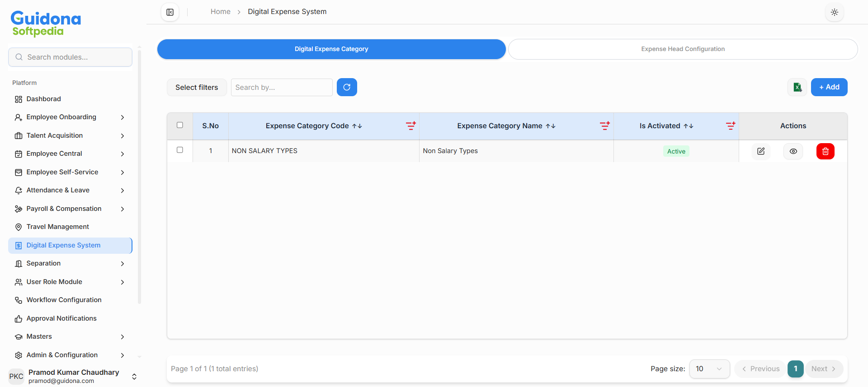Click the Employee Onboarding person icon

click(19, 117)
